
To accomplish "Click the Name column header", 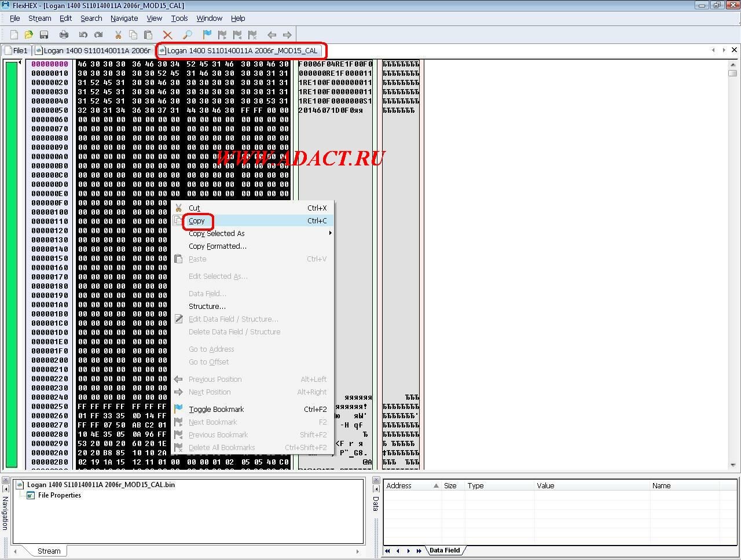I will click(x=684, y=486).
